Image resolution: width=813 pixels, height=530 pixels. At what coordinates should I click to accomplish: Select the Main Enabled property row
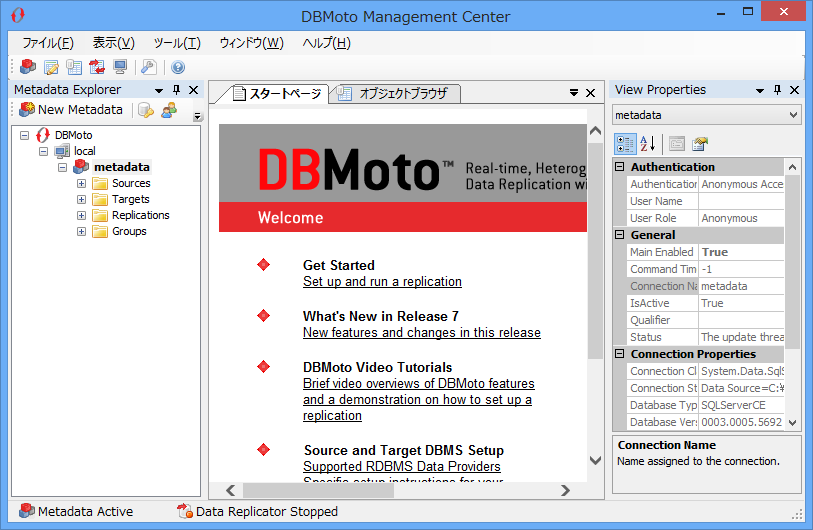[x=706, y=252]
